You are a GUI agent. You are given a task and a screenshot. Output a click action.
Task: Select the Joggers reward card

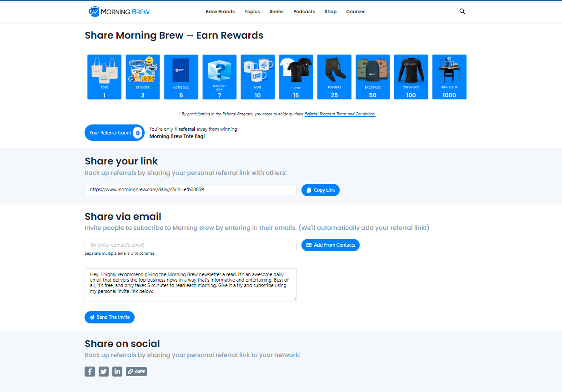click(x=334, y=77)
